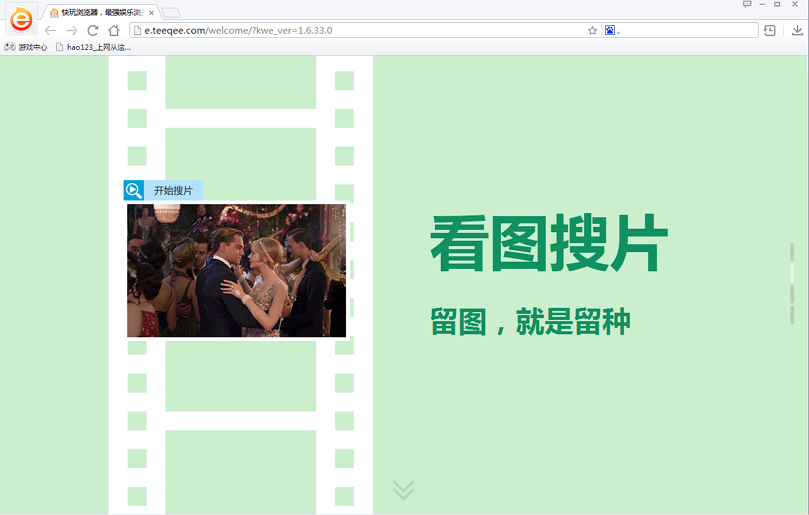Screen dimensions: 809x515
Task: Go forward to the next page
Action: (x=71, y=30)
